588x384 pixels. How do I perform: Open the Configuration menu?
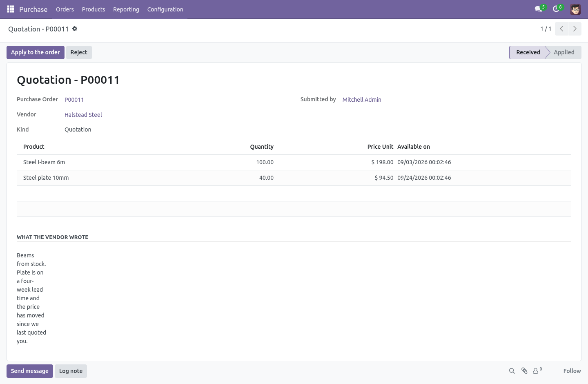pos(165,9)
